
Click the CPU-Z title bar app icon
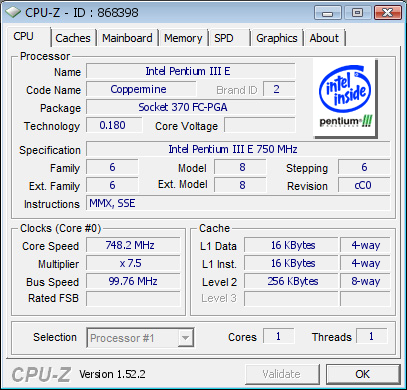point(13,12)
